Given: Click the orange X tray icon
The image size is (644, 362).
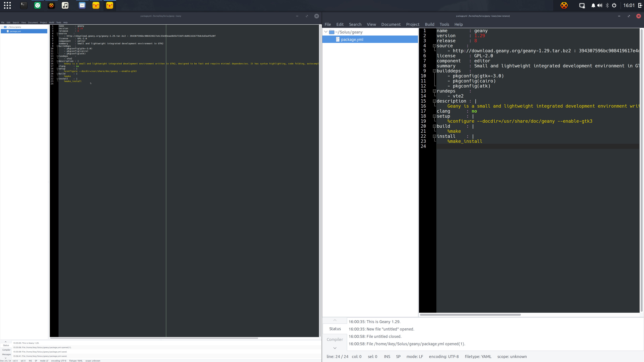Looking at the screenshot, I should [x=564, y=5].
